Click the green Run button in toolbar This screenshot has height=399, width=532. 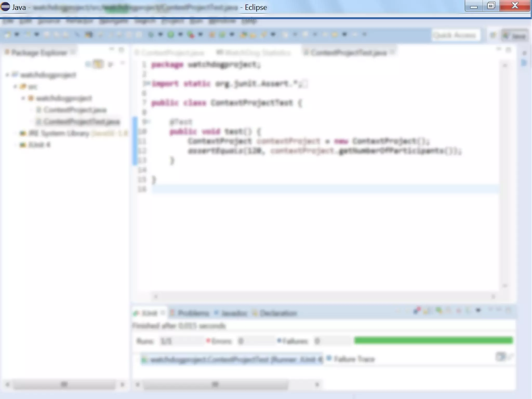point(171,35)
